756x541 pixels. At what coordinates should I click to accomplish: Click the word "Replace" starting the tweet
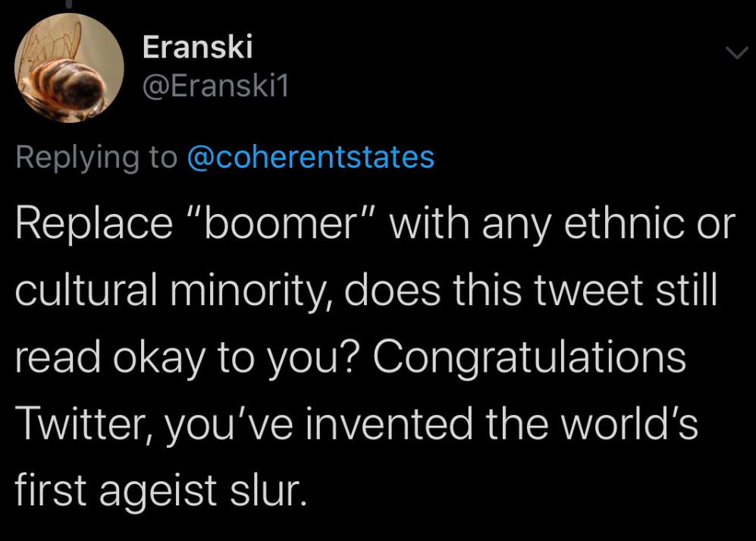(94, 223)
